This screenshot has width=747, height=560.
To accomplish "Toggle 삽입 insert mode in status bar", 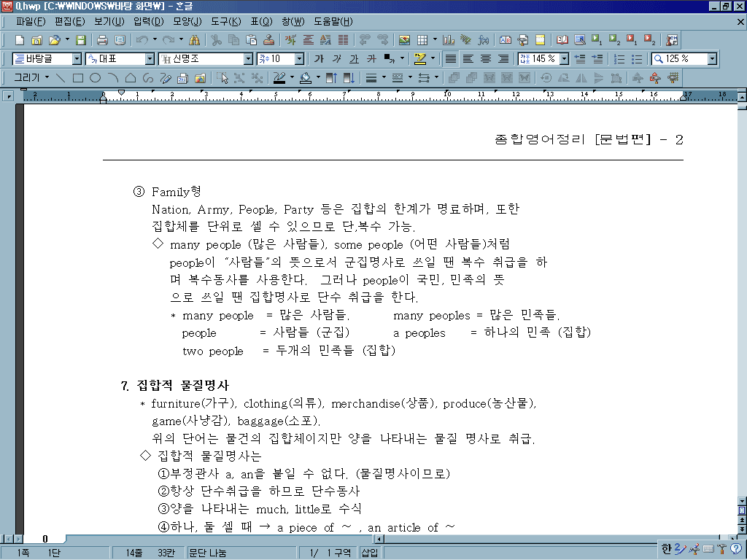I will point(370,553).
